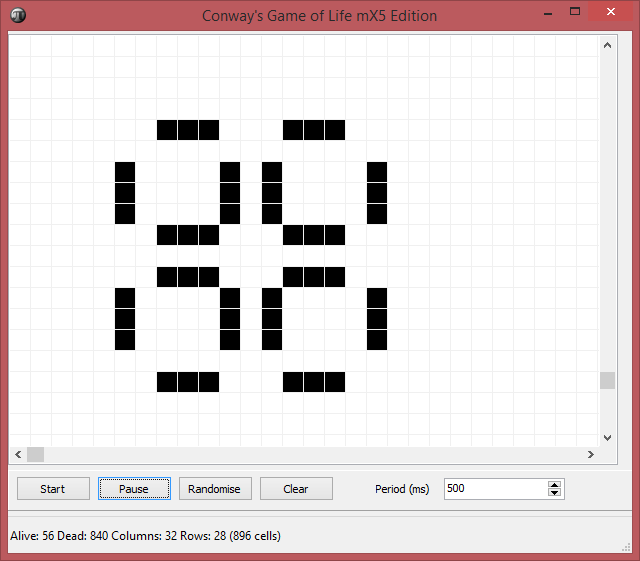
Task: Click the vertical scrollbar down arrow
Action: click(607, 438)
